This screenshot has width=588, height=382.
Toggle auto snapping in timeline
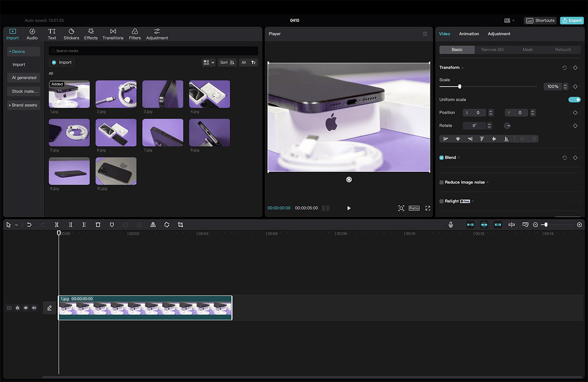[x=484, y=225]
